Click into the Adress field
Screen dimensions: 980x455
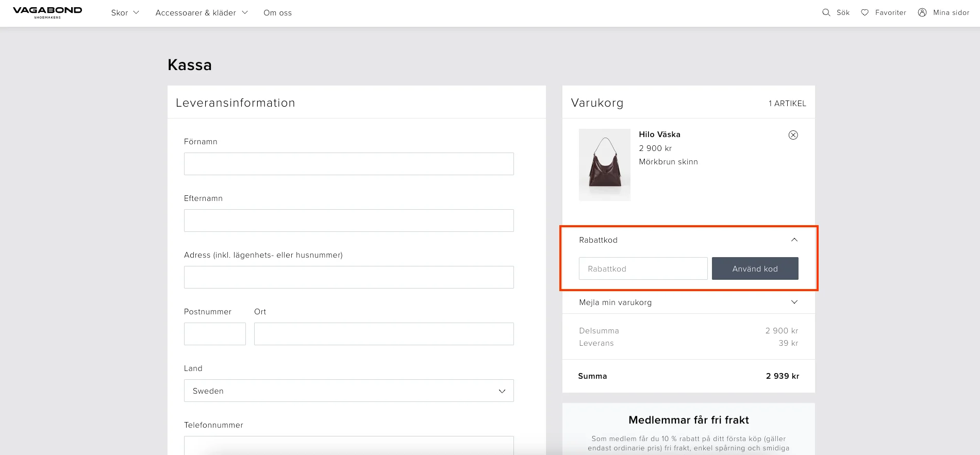click(x=348, y=277)
